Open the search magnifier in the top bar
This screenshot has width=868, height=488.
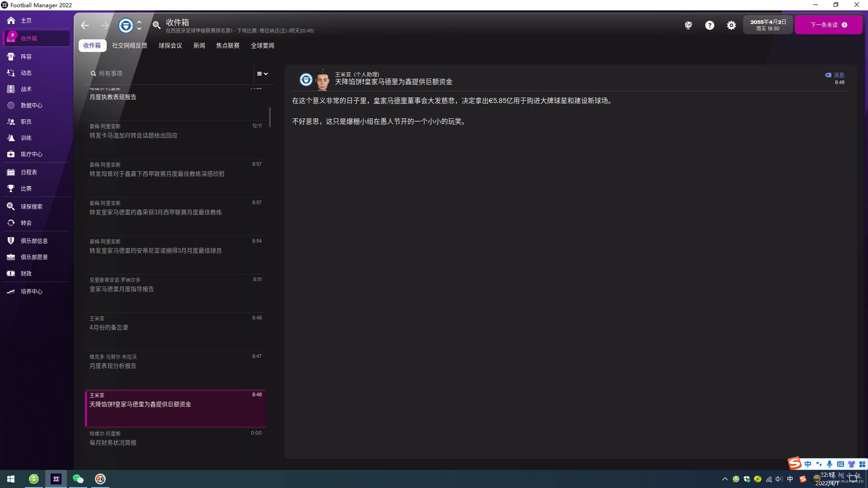[x=156, y=25]
